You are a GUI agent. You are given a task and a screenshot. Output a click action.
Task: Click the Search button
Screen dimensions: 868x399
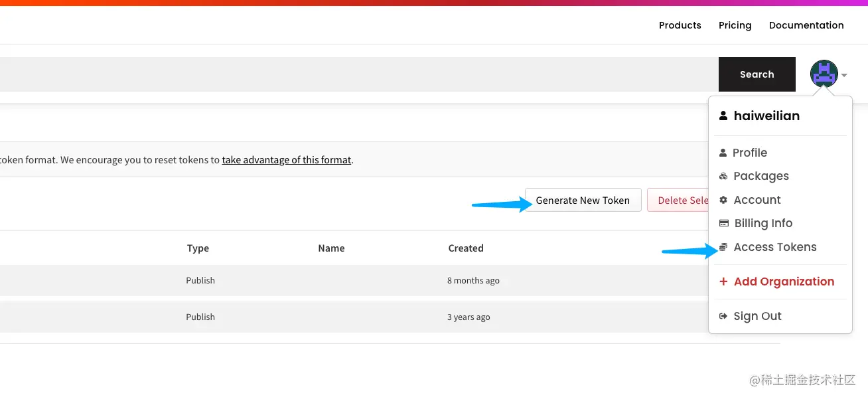pyautogui.click(x=757, y=74)
